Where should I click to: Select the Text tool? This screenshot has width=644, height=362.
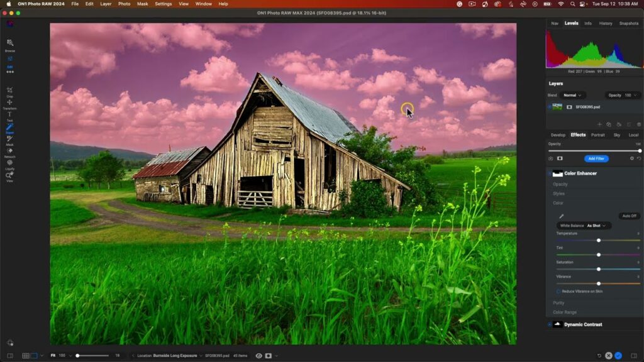click(x=9, y=116)
